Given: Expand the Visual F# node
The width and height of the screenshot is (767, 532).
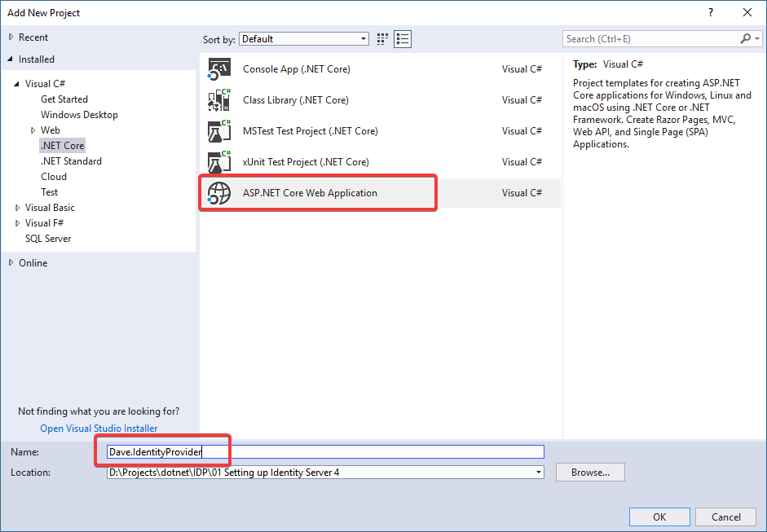Looking at the screenshot, I should click(18, 223).
